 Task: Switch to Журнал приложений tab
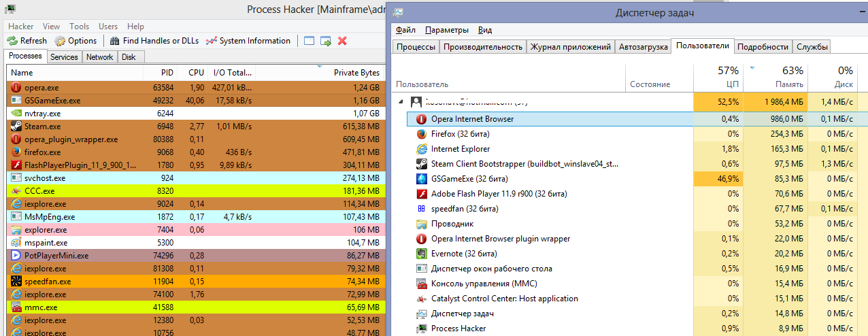(570, 47)
